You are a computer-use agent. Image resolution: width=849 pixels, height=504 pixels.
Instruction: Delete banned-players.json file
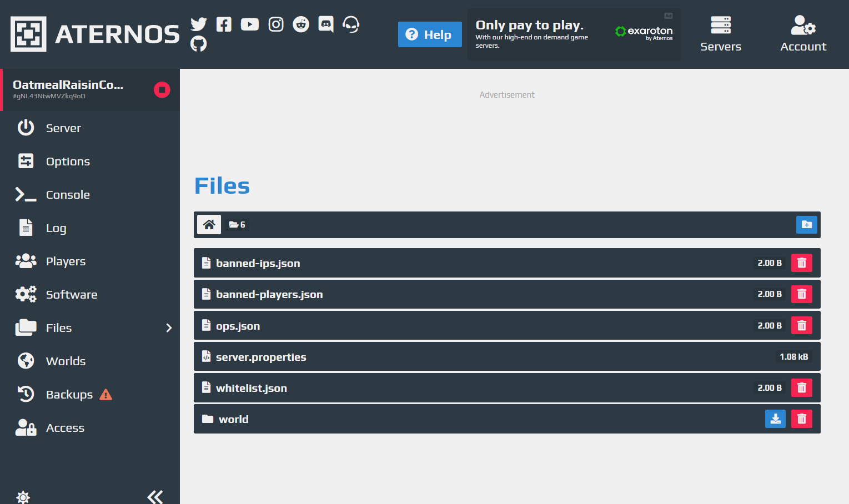802,294
